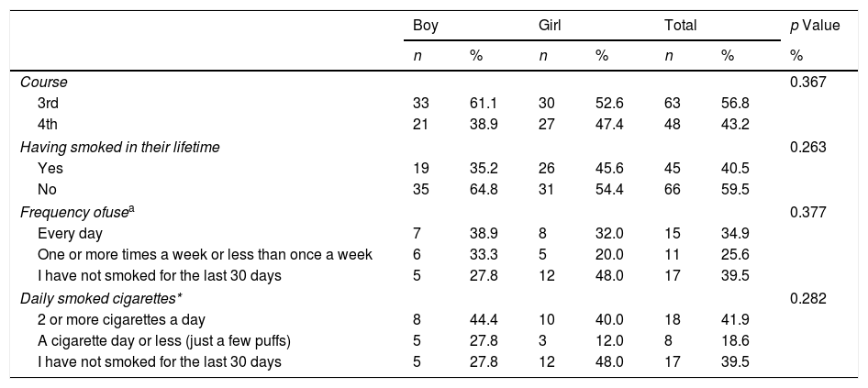Select the "Frequency of use" section heading

tap(72, 211)
